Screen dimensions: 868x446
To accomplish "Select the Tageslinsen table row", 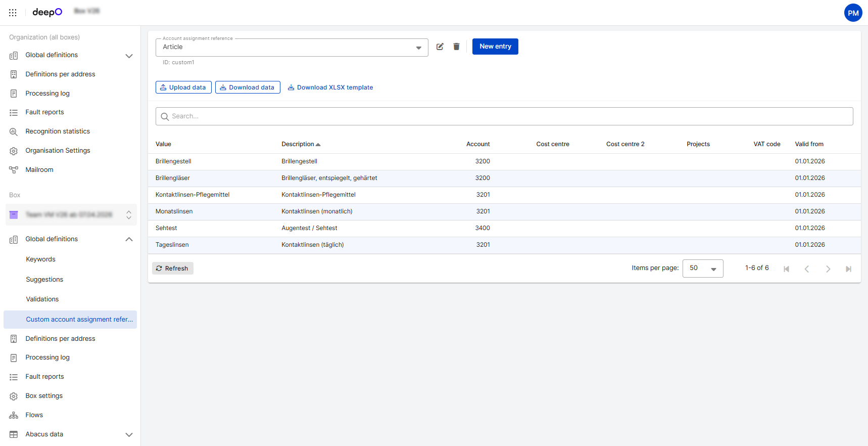I will (504, 245).
